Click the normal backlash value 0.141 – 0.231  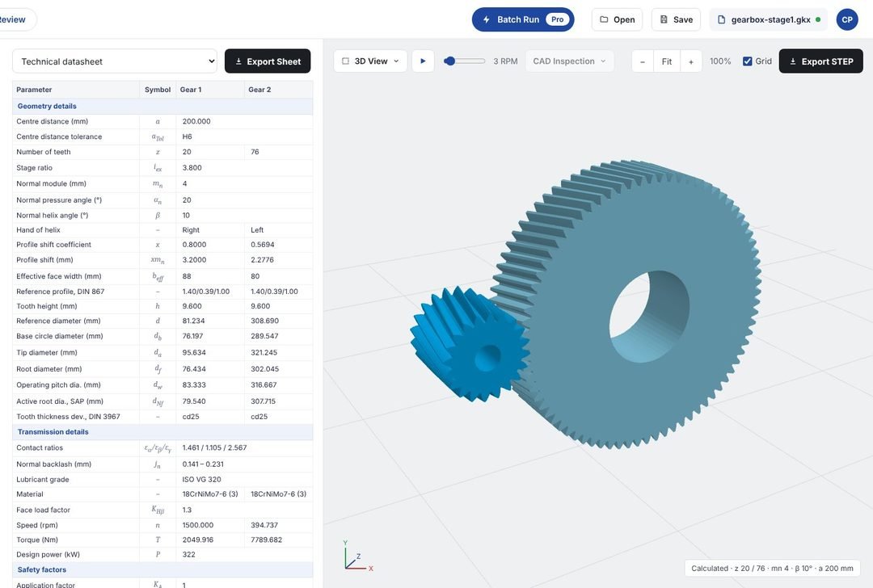pyautogui.click(x=203, y=464)
